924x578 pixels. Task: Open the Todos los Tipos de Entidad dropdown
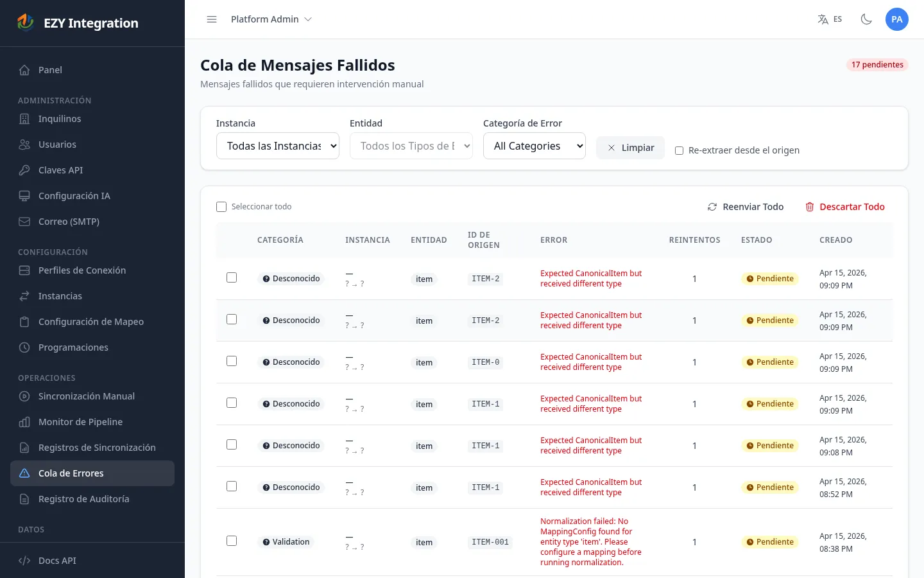coord(411,146)
